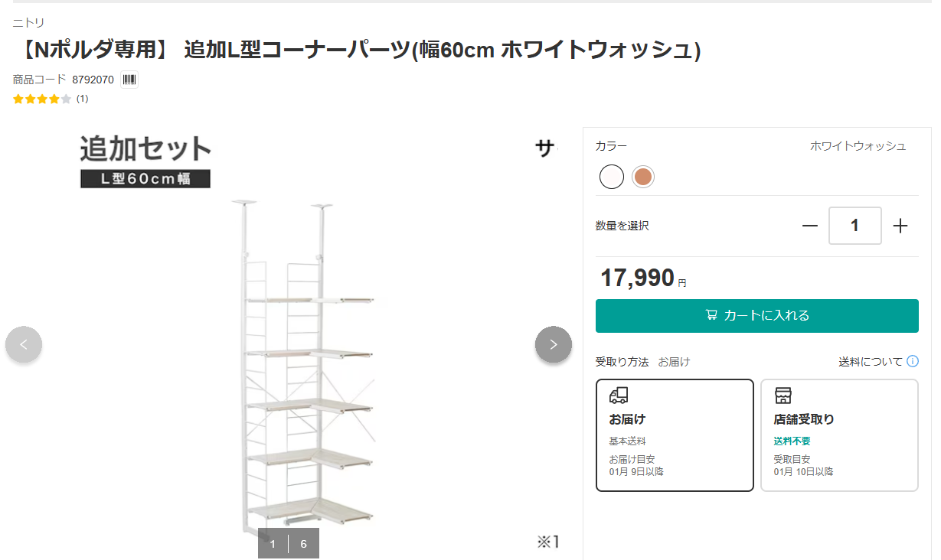Click the shipping info circle icon
Screen dimensions: 941x560
pos(913,361)
